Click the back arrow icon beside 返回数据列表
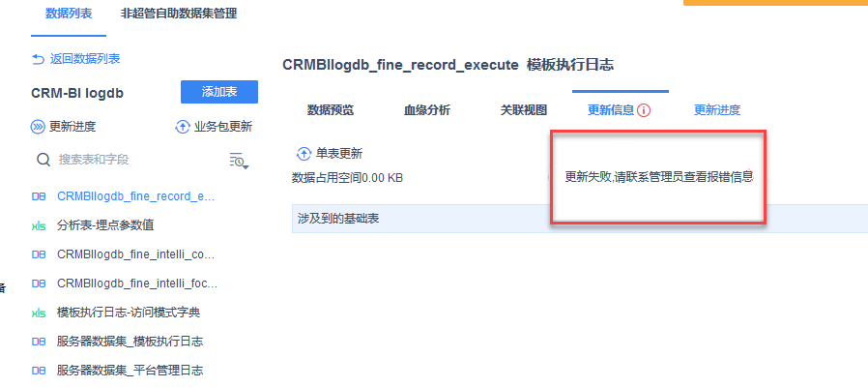 click(x=39, y=59)
